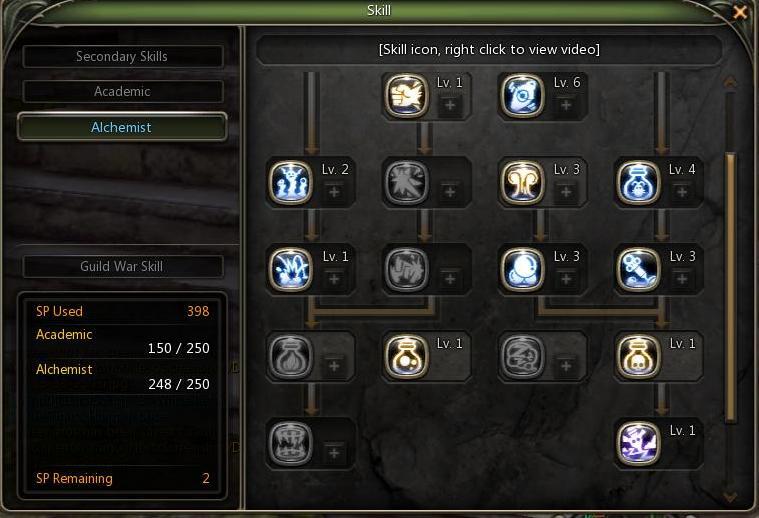
Task: Open the Guild War Skill section
Action: tap(122, 266)
